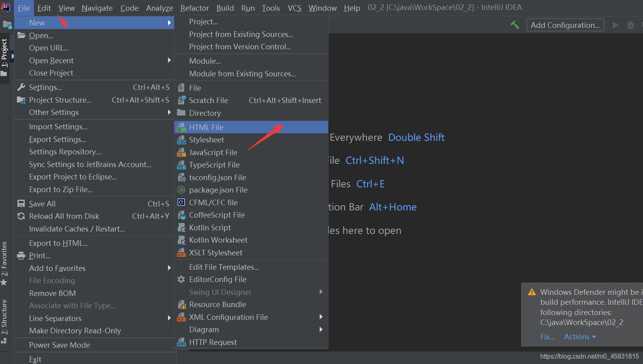The image size is (643, 364).
Task: Click the Kotlin Worksheet icon
Action: pos(182,240)
